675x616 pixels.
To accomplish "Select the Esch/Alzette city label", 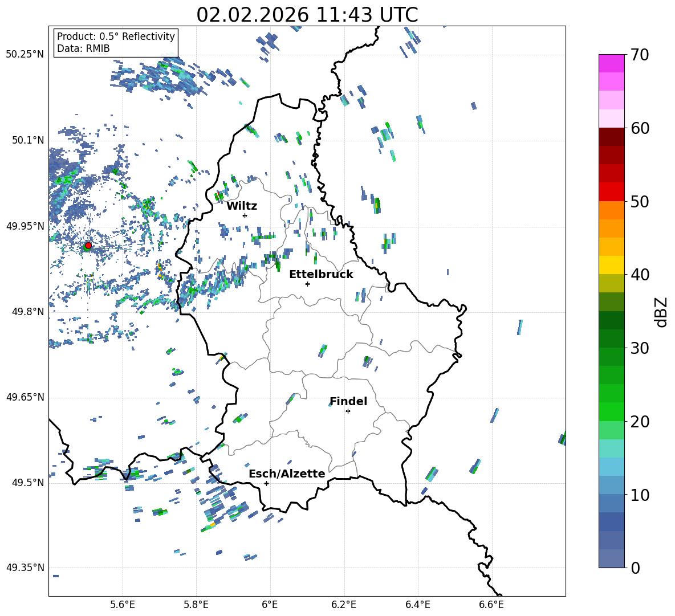I will click(287, 474).
